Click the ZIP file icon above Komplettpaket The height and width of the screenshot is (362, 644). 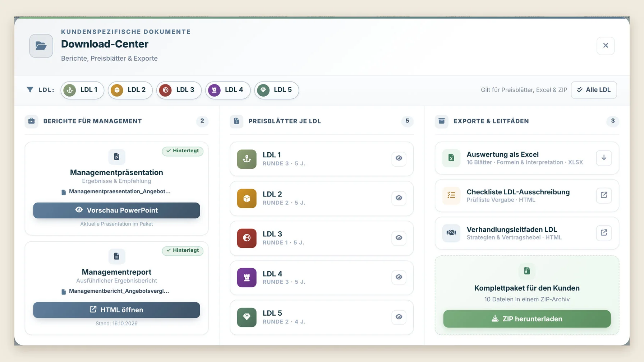pos(527,270)
